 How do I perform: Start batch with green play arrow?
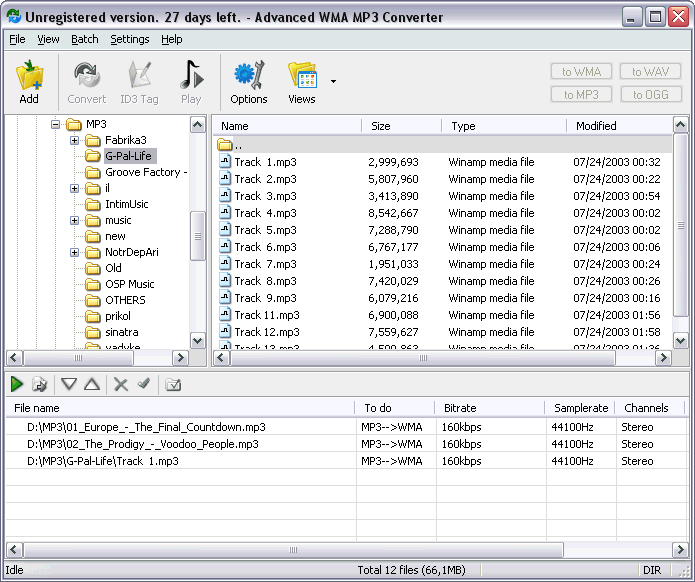[17, 384]
